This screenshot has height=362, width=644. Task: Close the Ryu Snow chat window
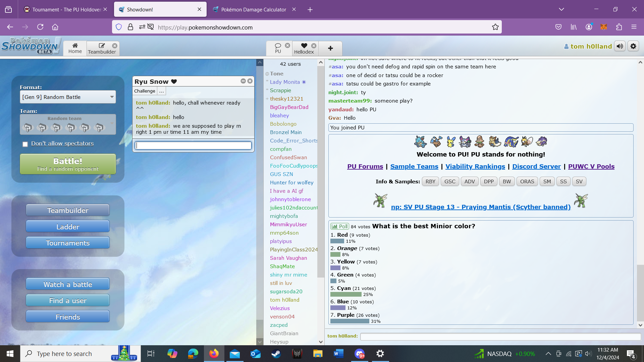point(250,81)
